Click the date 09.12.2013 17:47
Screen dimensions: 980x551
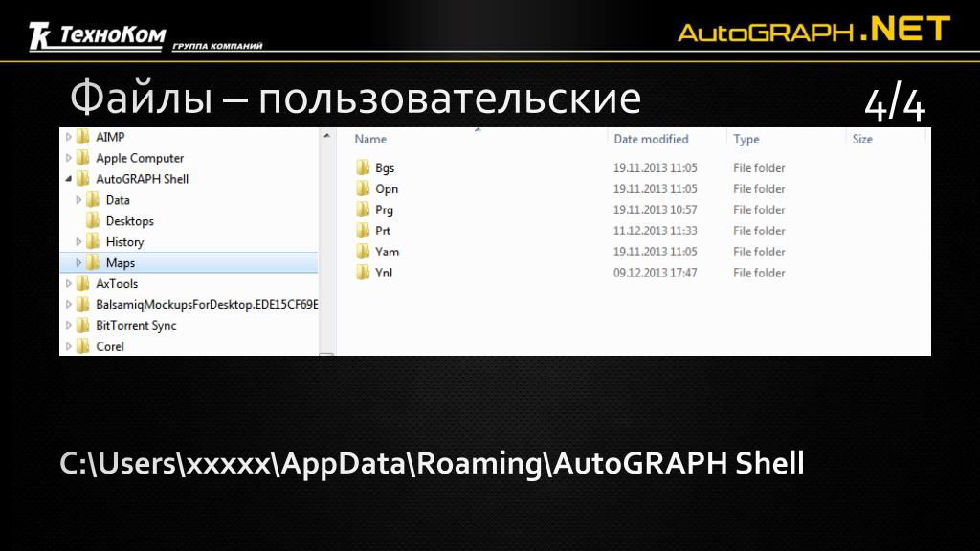655,273
